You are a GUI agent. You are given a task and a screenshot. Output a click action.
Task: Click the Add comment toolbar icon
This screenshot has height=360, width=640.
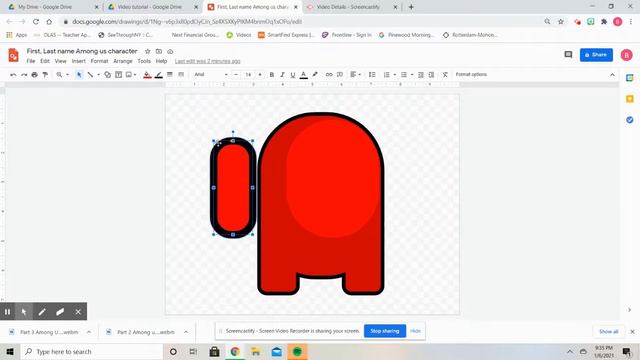pos(340,75)
